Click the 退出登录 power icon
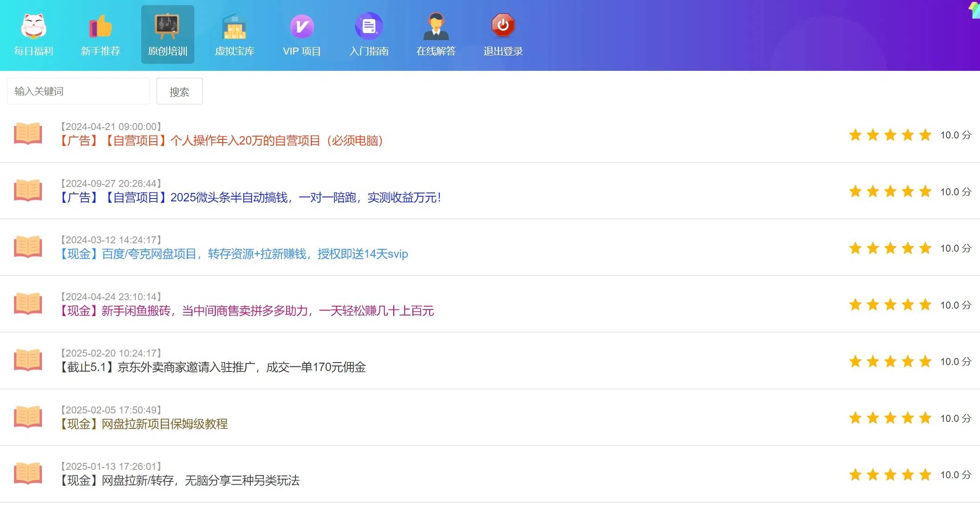Image resolution: width=980 pixels, height=516 pixels. coord(503,25)
